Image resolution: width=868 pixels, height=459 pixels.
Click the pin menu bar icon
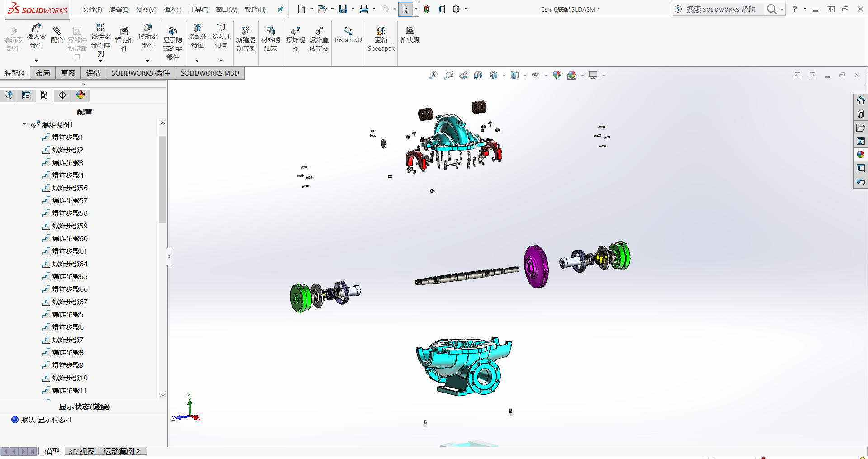click(x=280, y=9)
